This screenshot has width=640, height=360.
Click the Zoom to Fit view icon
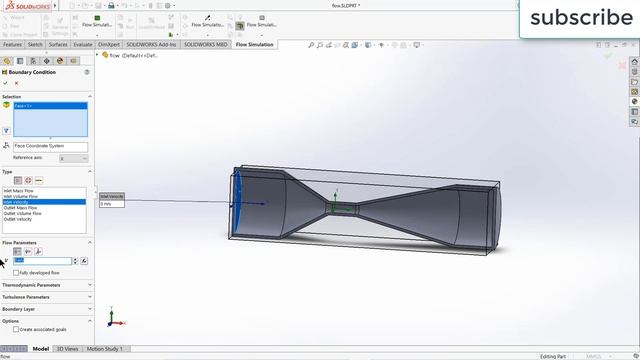point(311,45)
